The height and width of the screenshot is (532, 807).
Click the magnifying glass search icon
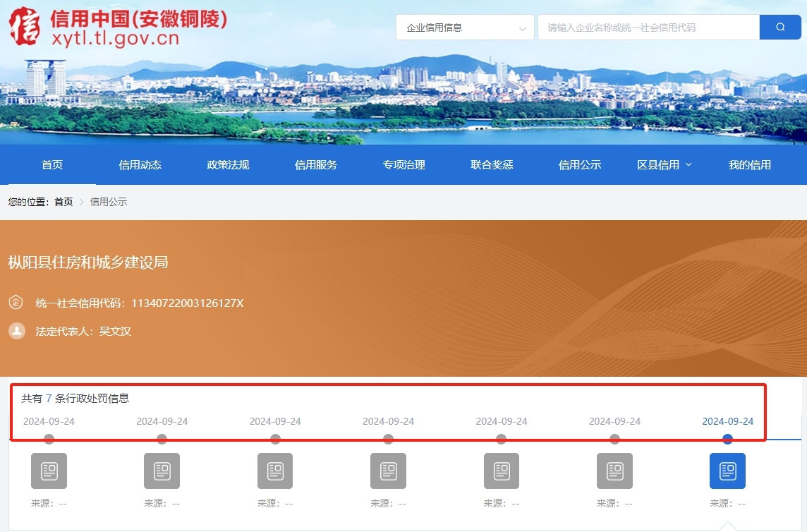tap(780, 26)
